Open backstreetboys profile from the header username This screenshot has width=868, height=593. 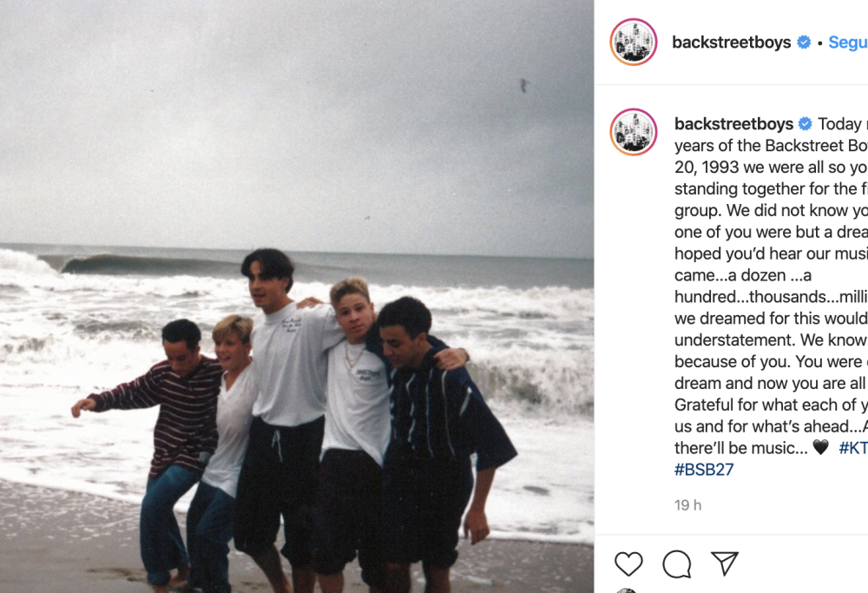(x=732, y=43)
